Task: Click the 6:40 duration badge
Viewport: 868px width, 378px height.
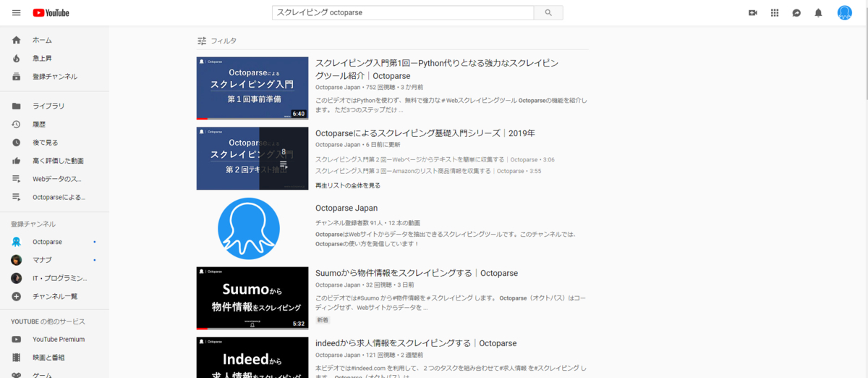Action: (x=299, y=114)
